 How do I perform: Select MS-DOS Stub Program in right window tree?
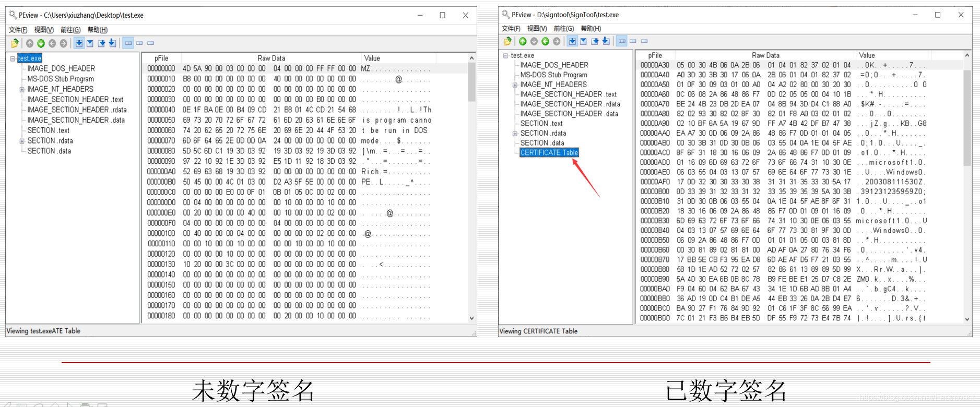point(553,75)
